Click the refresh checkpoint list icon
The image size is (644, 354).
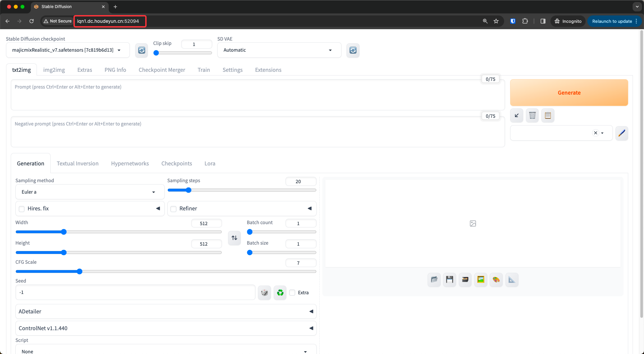coord(142,50)
